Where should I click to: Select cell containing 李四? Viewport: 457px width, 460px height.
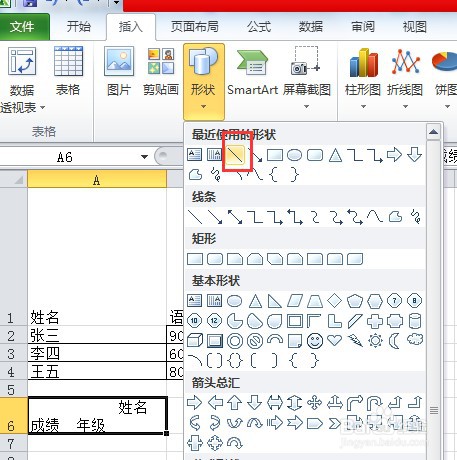(x=97, y=353)
